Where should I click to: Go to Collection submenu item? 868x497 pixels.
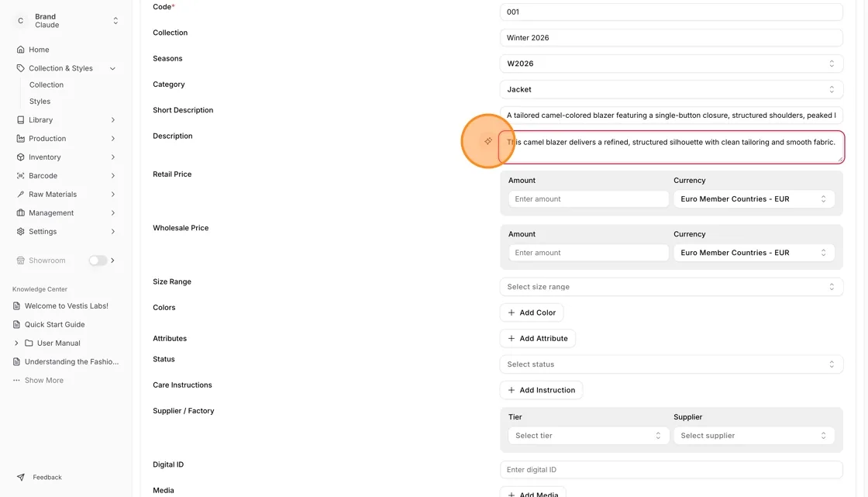46,85
